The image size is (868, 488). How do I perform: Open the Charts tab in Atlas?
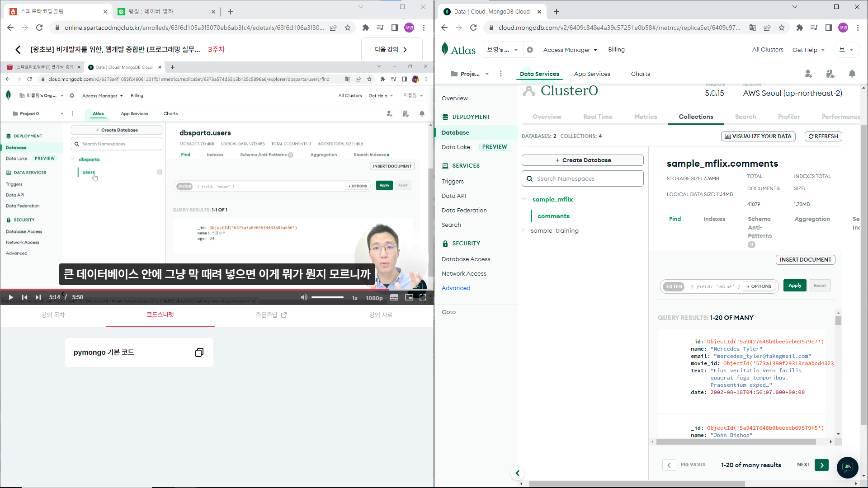tap(640, 74)
